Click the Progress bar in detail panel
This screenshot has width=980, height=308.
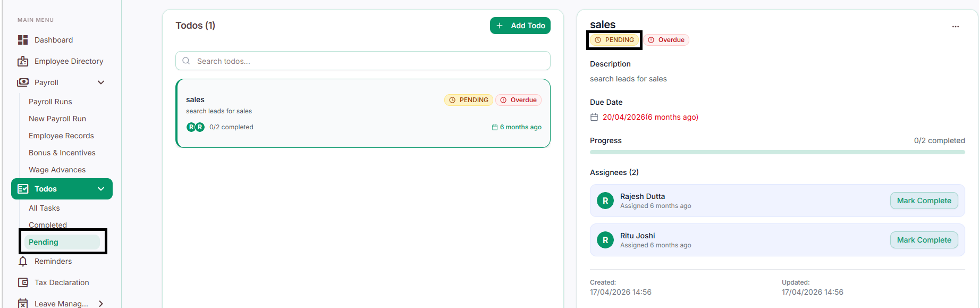pos(777,152)
